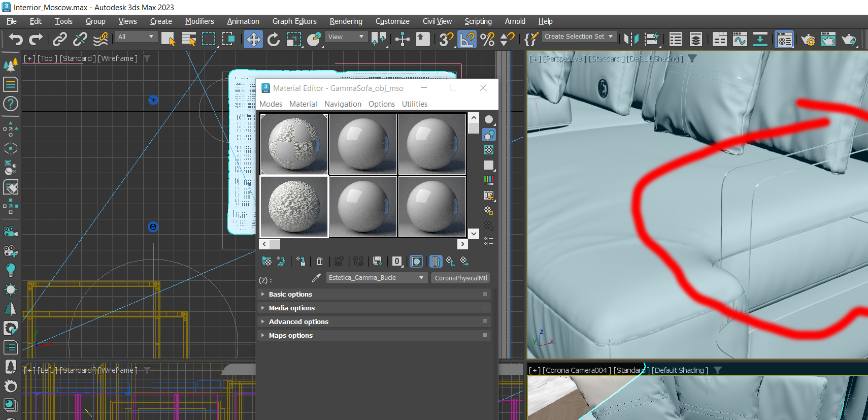Image resolution: width=868 pixels, height=420 pixels.
Task: Click Get Material icon in Material Editor
Action: (x=266, y=261)
